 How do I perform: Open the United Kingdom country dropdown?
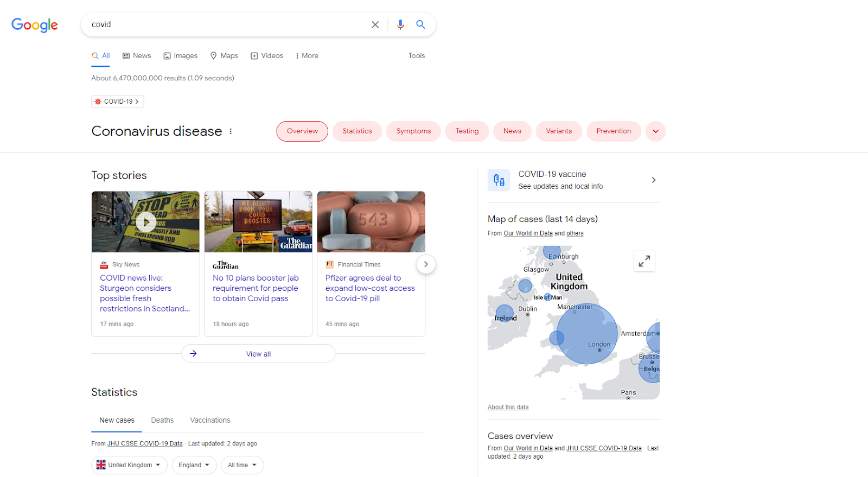(x=129, y=465)
